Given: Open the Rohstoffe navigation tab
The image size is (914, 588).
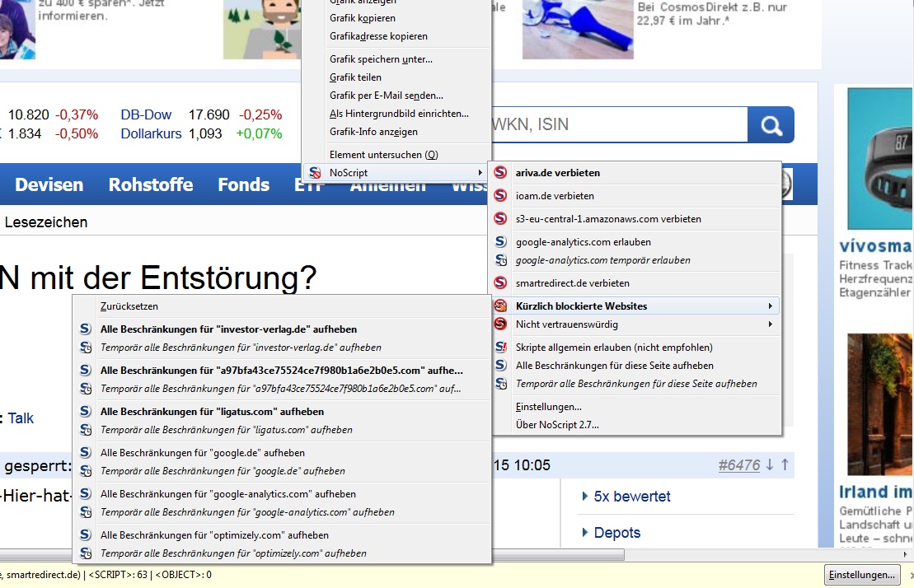Looking at the screenshot, I should pos(150,184).
